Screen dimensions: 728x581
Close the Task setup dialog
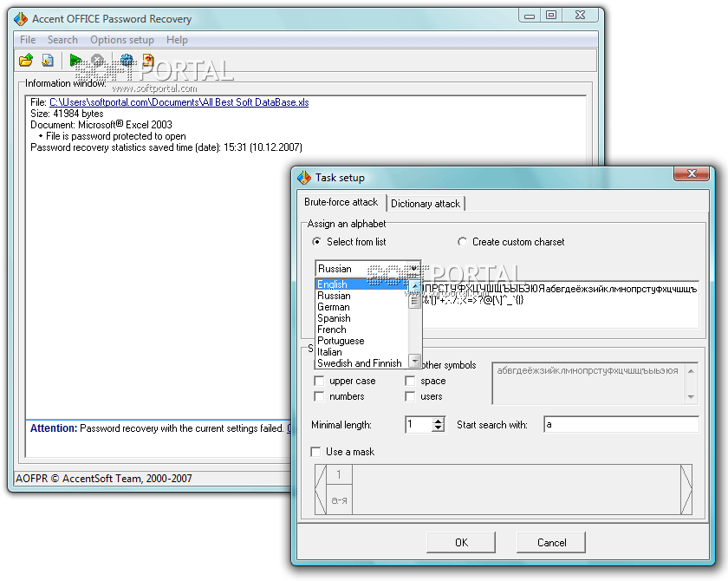tap(692, 173)
